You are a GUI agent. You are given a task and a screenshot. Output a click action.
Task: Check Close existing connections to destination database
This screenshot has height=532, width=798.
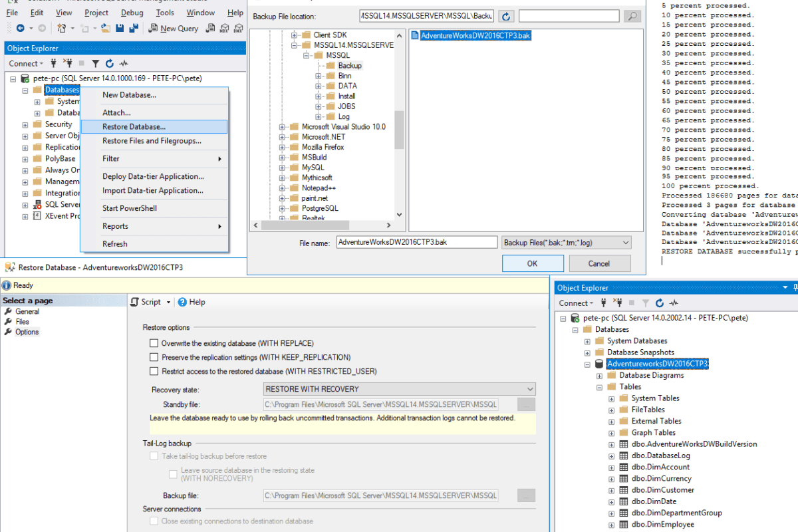[154, 521]
